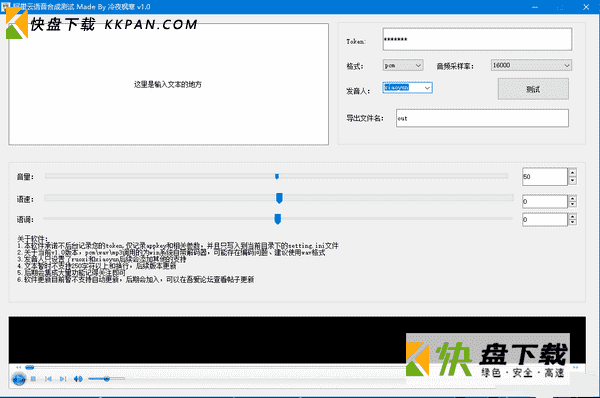Click inside the large text input area
The image size is (600, 398).
168,84
